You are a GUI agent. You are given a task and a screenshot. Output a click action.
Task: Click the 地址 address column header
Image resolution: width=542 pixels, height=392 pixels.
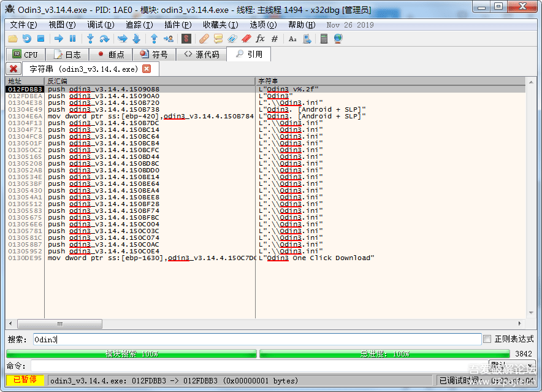pos(15,81)
